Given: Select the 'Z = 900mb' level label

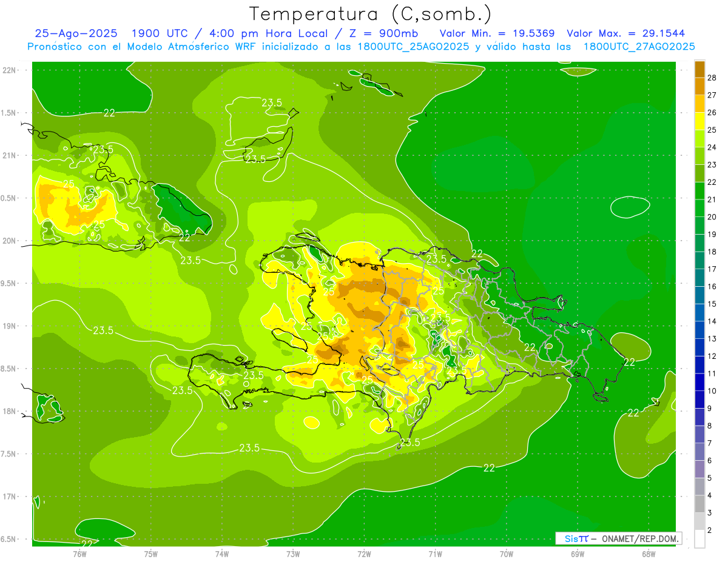Looking at the screenshot, I should coord(384,33).
